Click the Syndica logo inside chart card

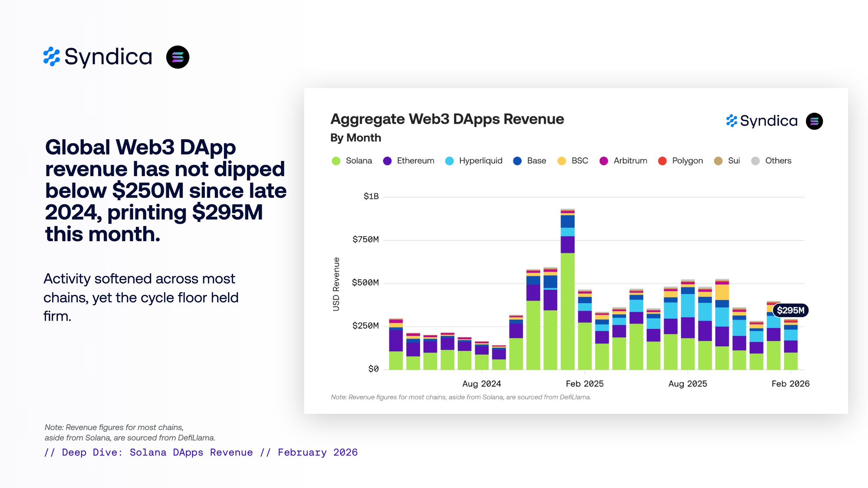pyautogui.click(x=762, y=121)
